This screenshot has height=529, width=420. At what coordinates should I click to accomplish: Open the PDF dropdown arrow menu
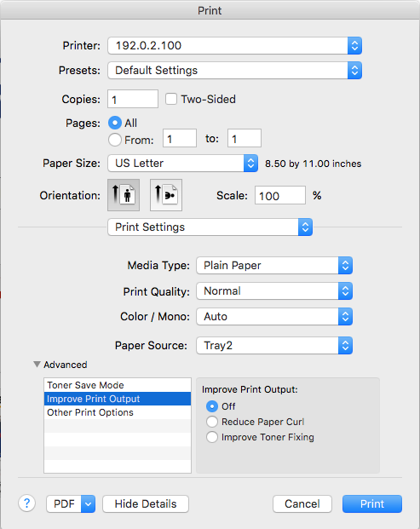click(88, 504)
